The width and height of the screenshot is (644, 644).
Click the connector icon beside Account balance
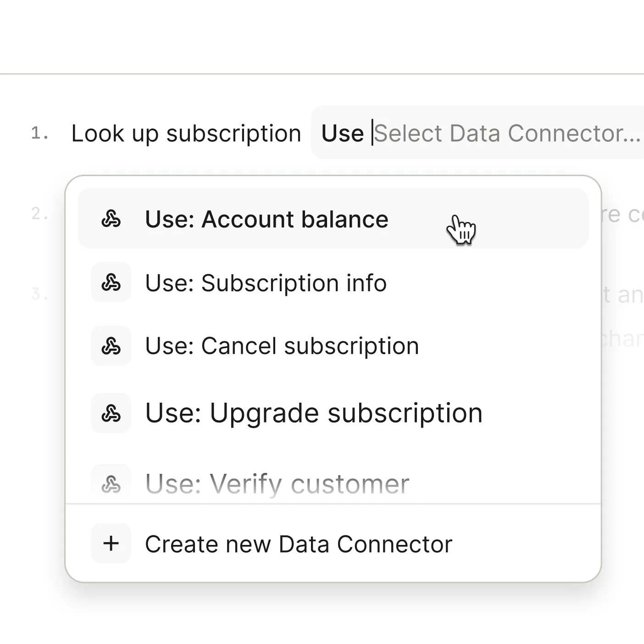click(x=111, y=219)
